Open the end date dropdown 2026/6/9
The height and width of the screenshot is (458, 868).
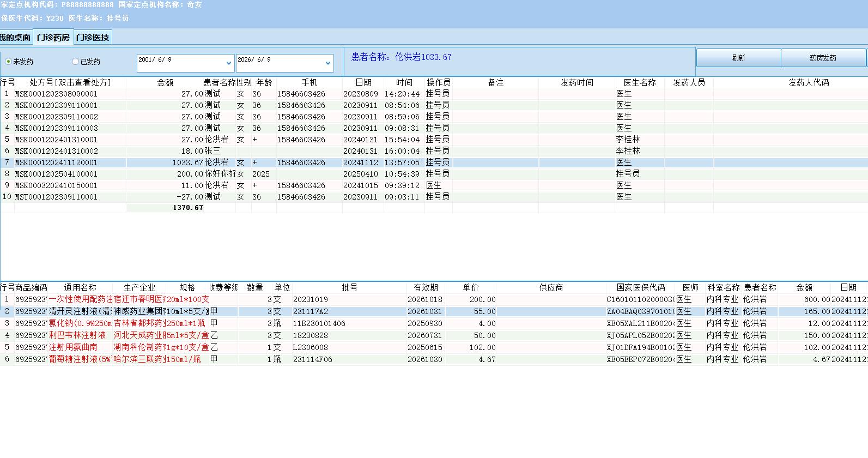[327, 63]
